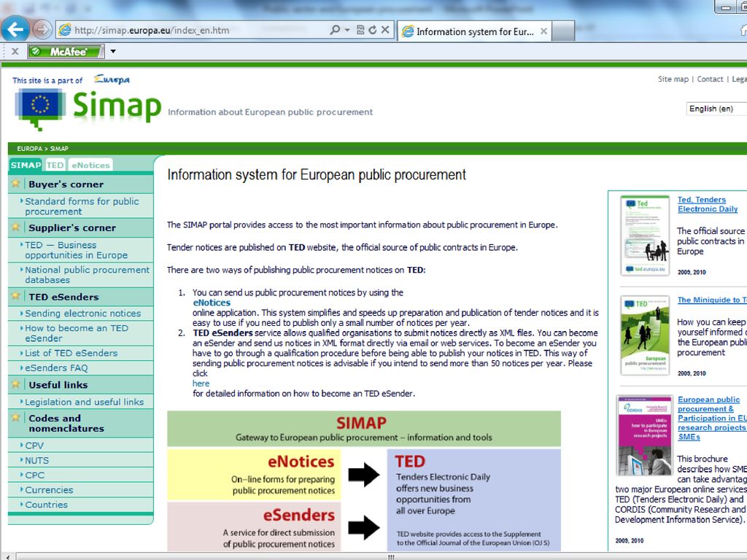Open TED — Business opportunities in Europe

coord(76,250)
